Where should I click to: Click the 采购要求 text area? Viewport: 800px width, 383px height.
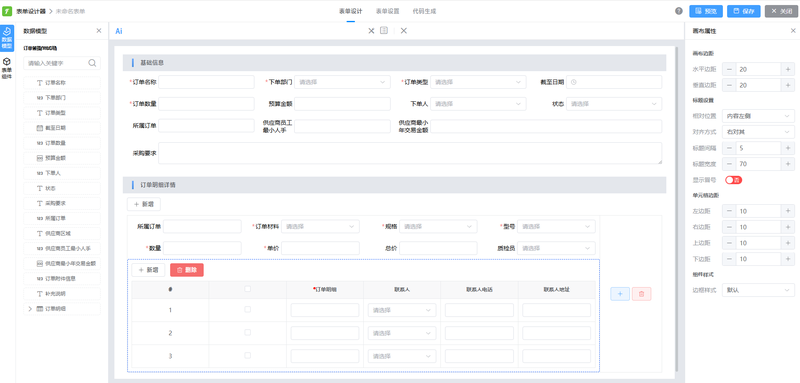pos(410,153)
